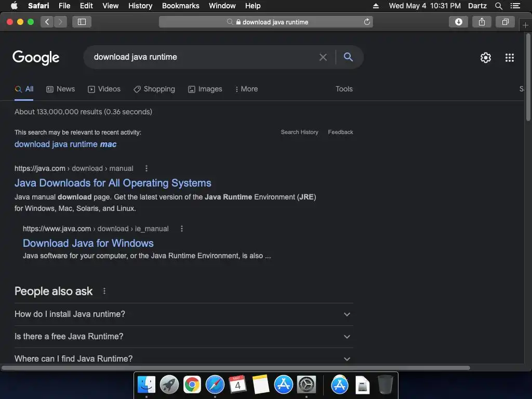Open Calendar from the Dock

coord(237,385)
